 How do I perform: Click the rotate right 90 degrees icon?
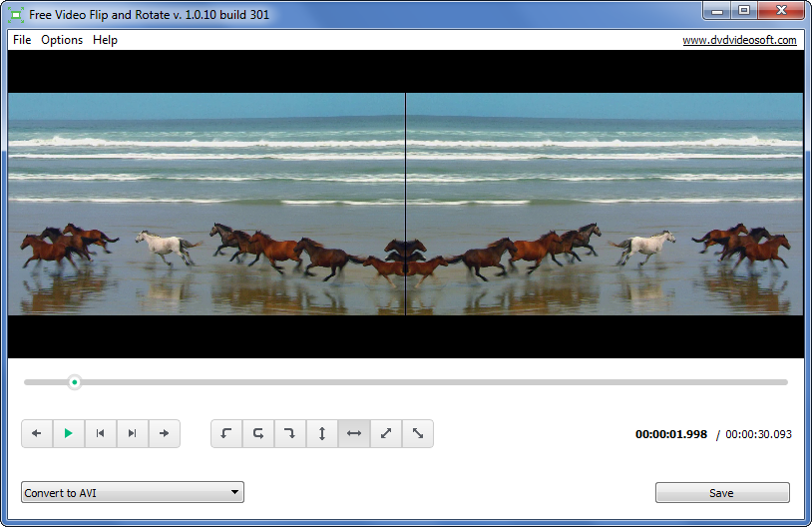coord(290,433)
